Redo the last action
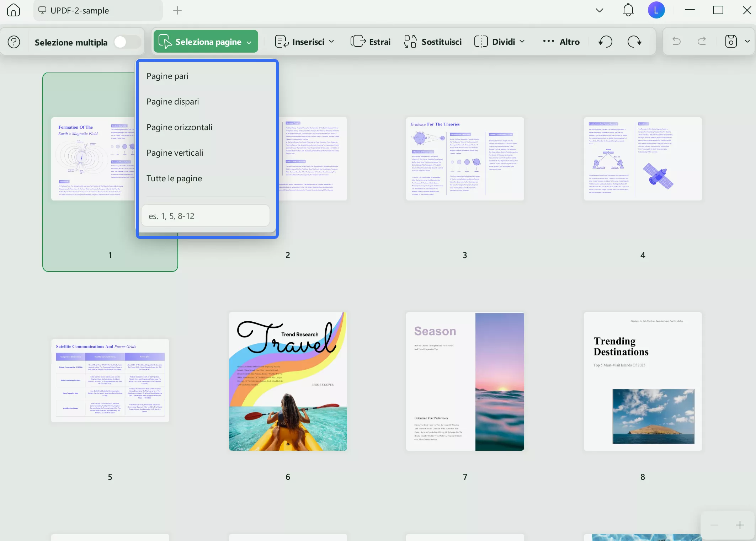 (x=701, y=41)
